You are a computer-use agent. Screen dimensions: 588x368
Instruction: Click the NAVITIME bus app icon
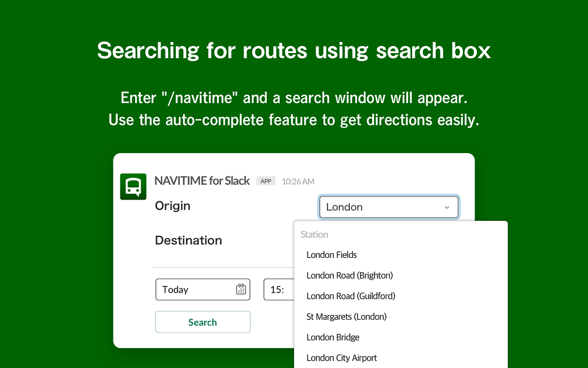tap(133, 187)
